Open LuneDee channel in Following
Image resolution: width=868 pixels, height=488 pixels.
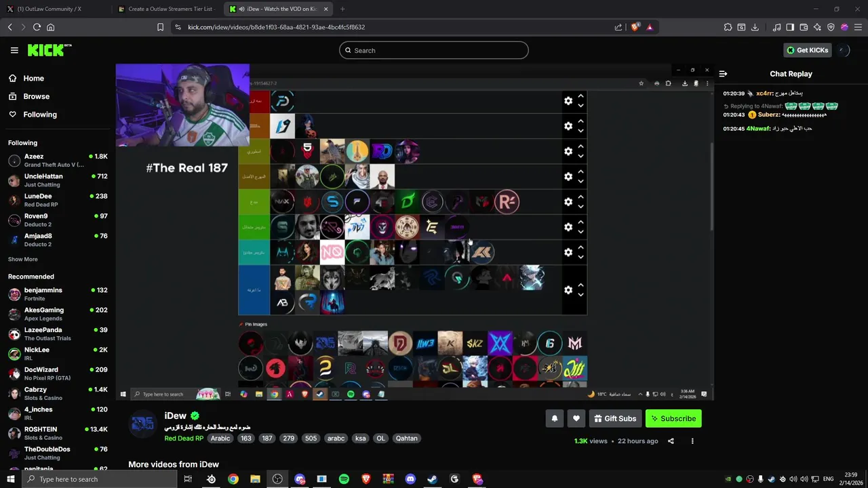point(58,200)
